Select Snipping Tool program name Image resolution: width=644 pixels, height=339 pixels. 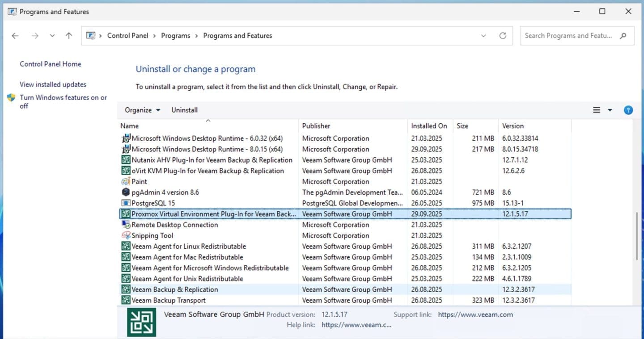click(152, 235)
